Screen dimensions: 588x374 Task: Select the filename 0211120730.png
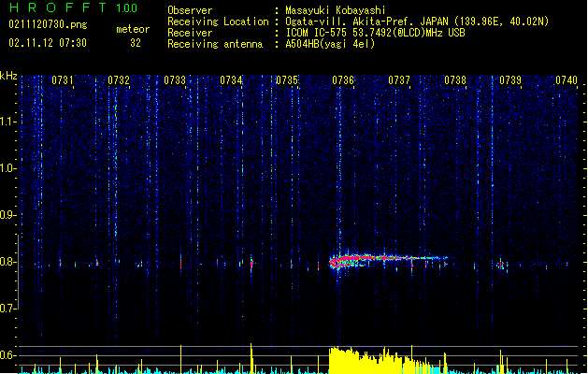point(48,24)
